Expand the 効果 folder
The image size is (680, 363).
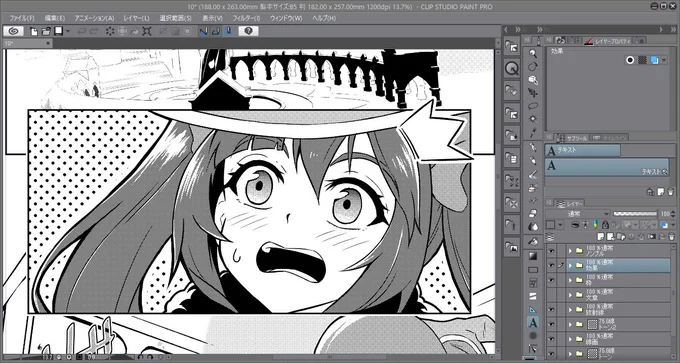coord(570,265)
